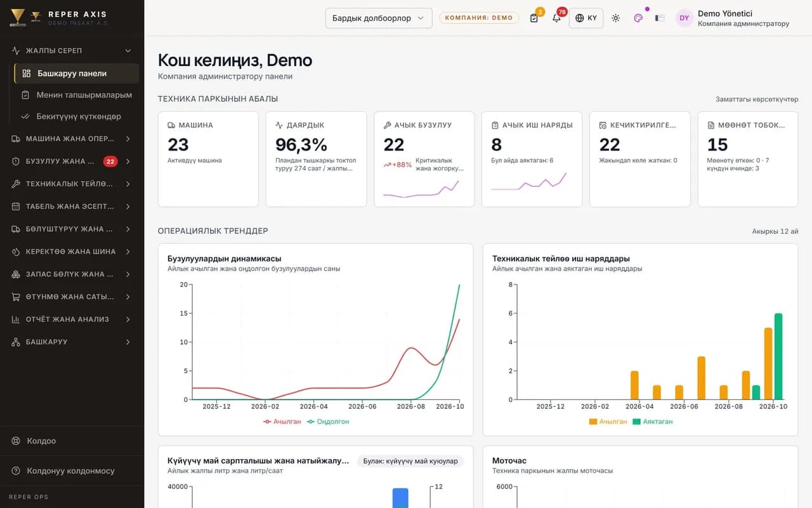Image resolution: width=812 pixels, height=508 pixels.
Task: Toggle light theme sun icon
Action: [x=615, y=18]
